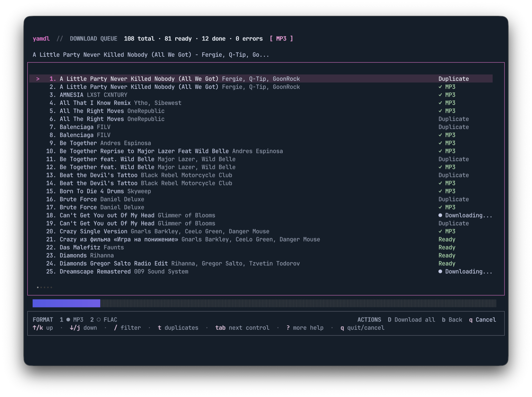This screenshot has height=397, width=532.
Task: Click the downloading dot for Dreamscape Remastered
Action: click(440, 272)
